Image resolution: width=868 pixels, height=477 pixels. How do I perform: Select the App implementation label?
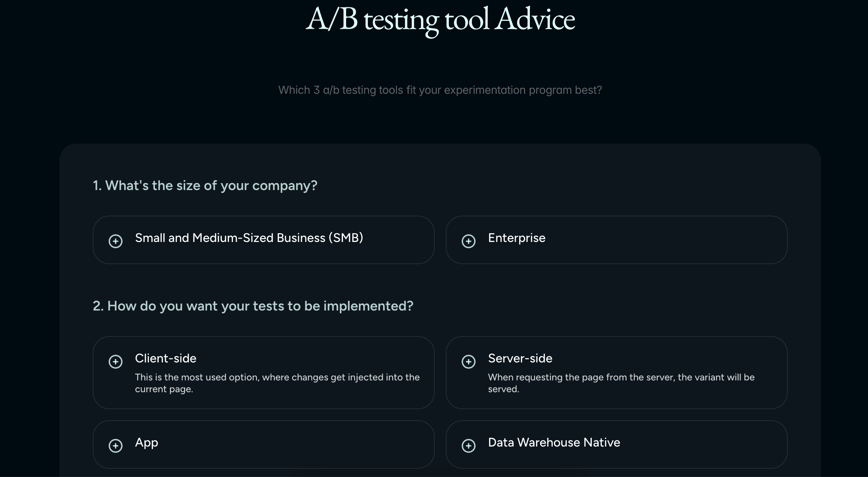click(146, 442)
